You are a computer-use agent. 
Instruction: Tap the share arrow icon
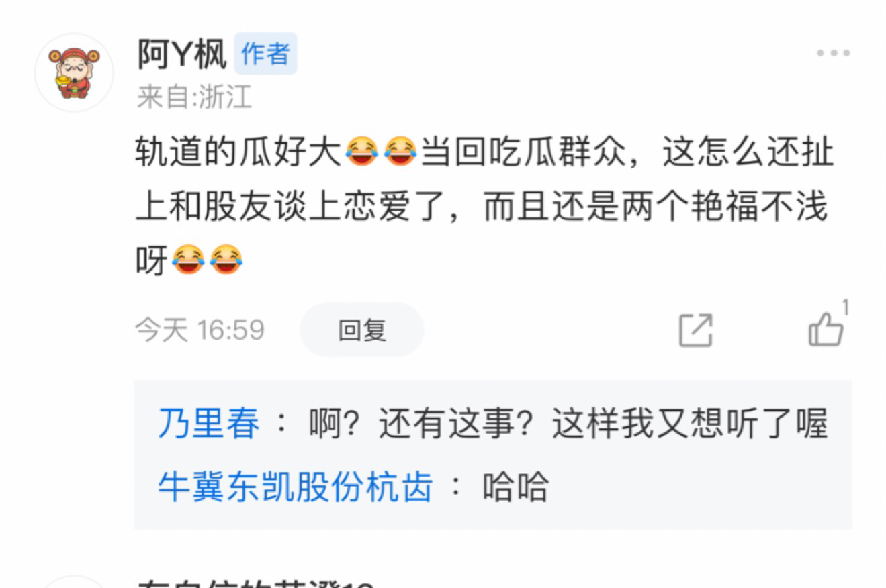[x=695, y=330]
